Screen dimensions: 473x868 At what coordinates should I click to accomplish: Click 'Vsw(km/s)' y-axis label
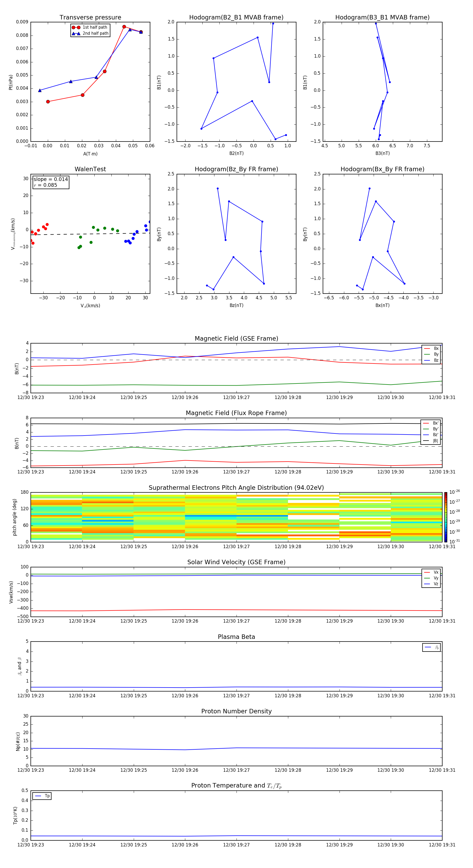11,592
